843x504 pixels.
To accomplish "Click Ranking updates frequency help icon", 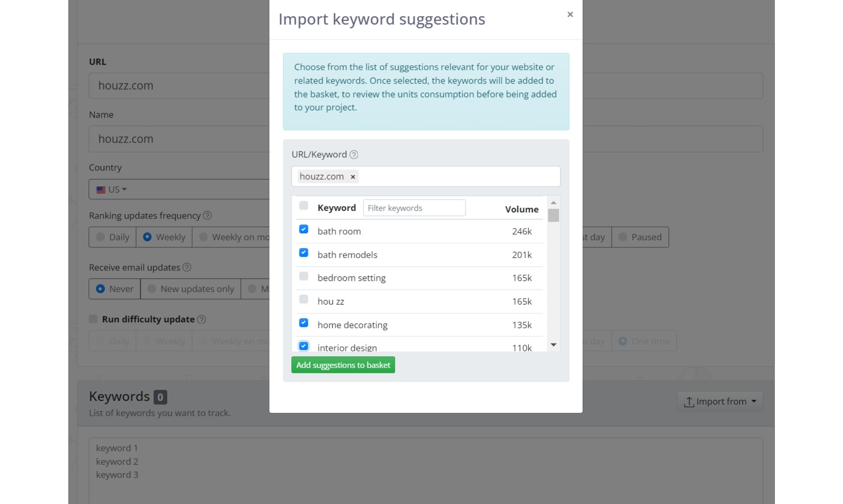I will click(207, 216).
